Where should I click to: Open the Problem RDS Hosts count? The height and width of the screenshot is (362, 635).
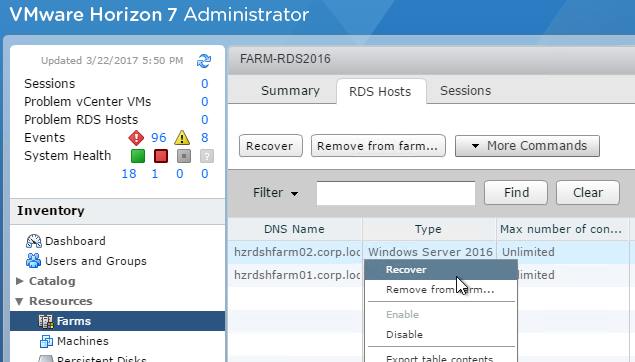(205, 119)
